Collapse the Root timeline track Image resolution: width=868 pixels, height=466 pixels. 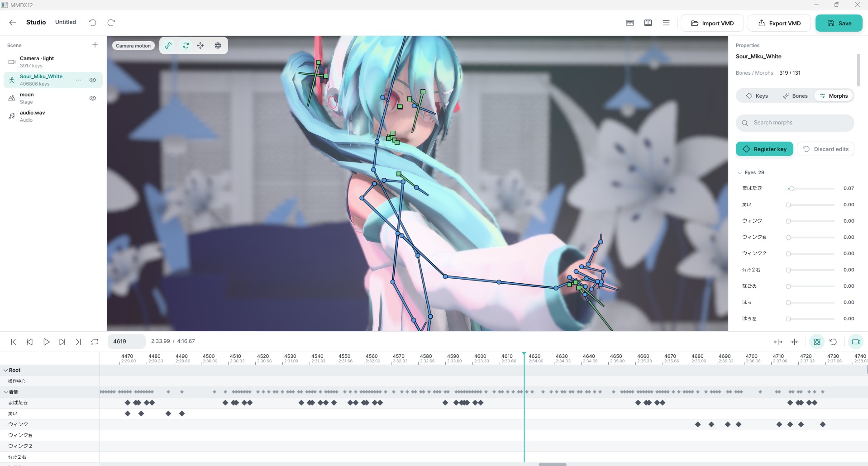pos(6,370)
